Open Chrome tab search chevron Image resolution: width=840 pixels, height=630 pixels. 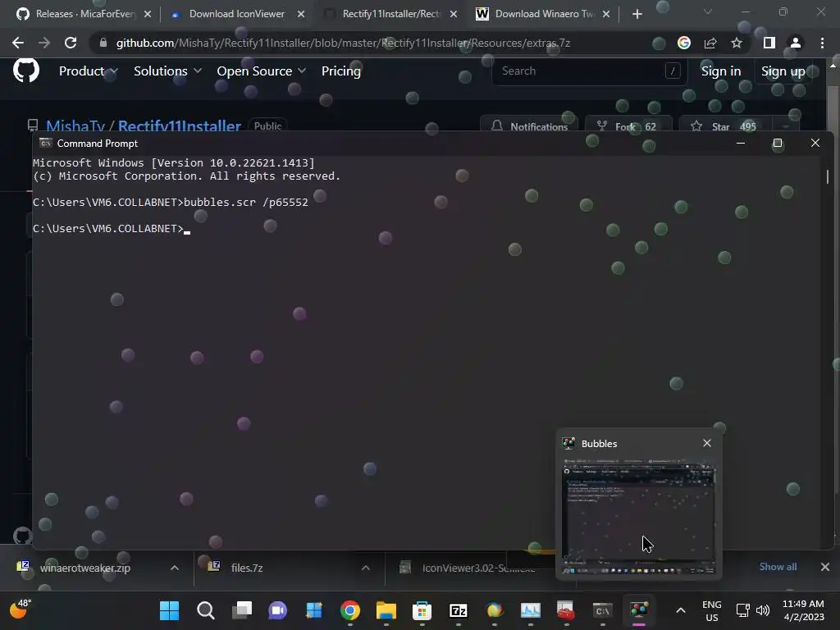tap(708, 11)
